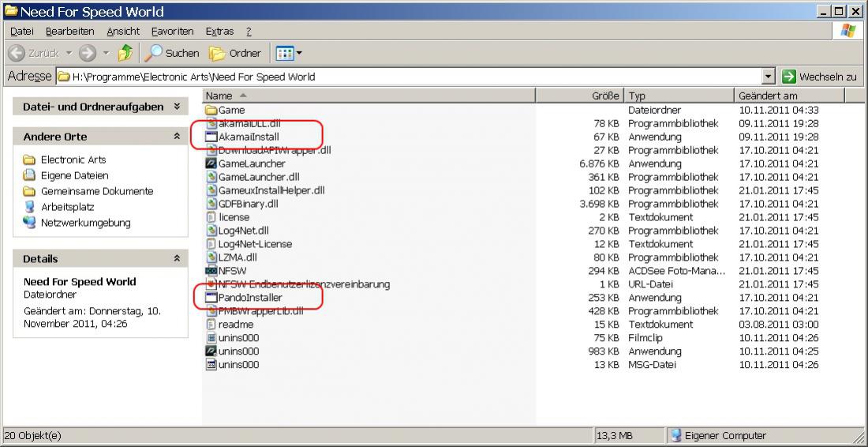The width and height of the screenshot is (868, 447).
Task: Select DownloadAPIWrapper.dll file
Action: [268, 150]
